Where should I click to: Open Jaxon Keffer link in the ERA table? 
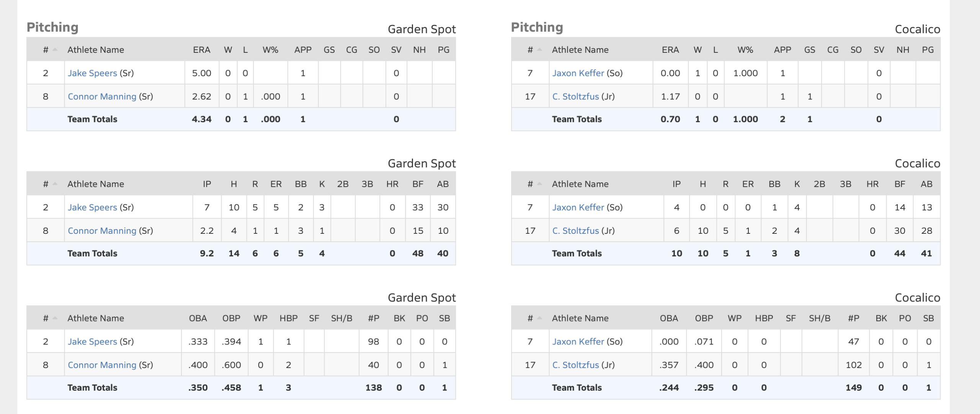click(578, 73)
